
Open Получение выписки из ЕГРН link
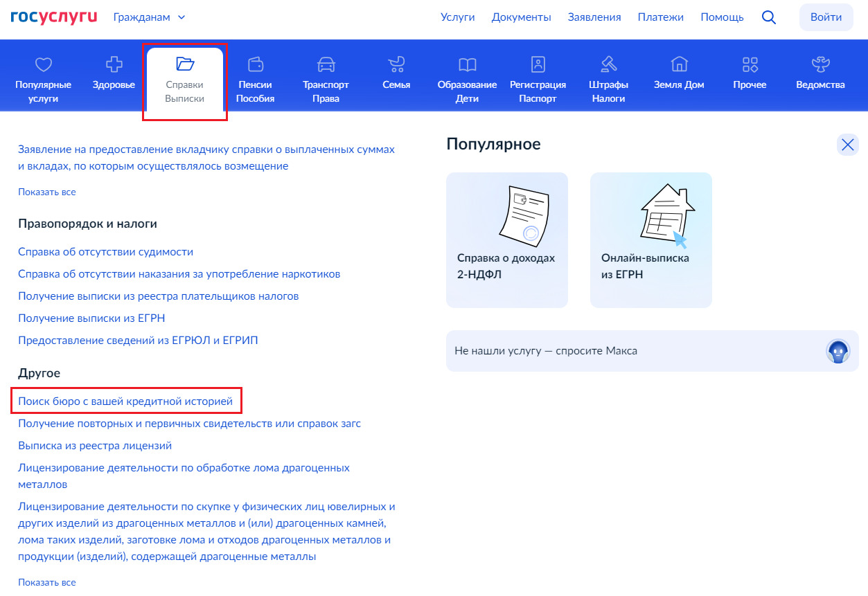91,318
